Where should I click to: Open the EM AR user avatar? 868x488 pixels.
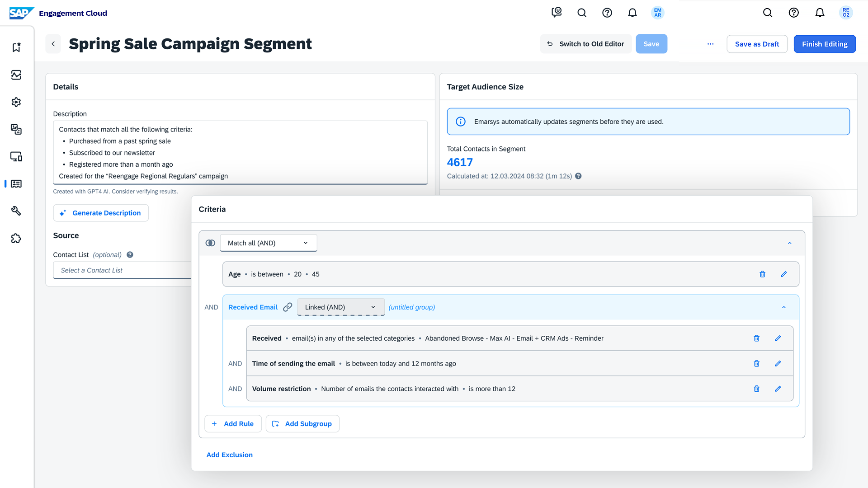(658, 13)
